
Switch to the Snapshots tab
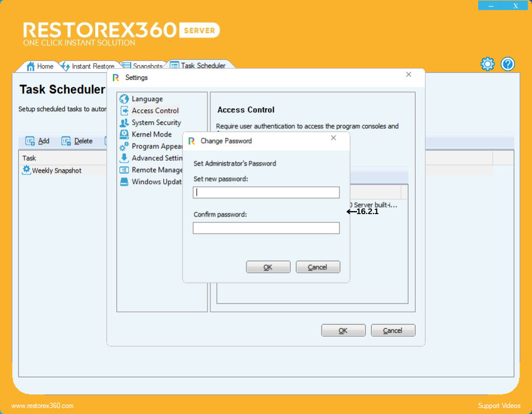pos(142,66)
